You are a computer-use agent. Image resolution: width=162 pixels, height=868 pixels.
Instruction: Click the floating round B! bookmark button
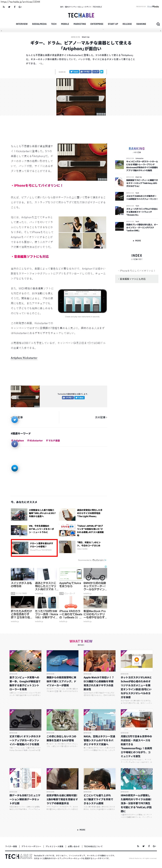(15, 468)
